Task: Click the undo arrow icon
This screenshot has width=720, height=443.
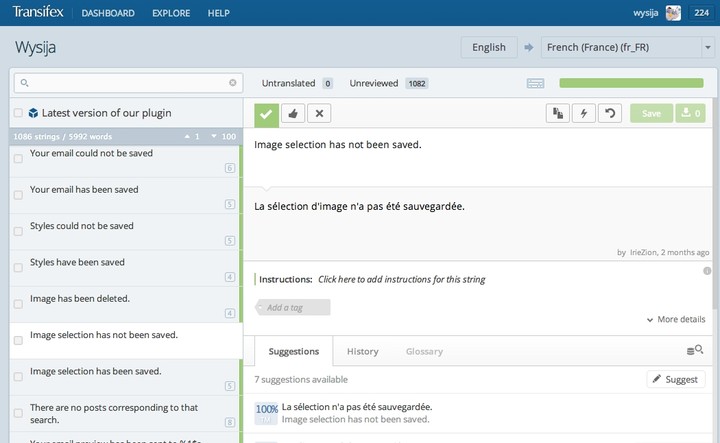Action: [x=610, y=113]
